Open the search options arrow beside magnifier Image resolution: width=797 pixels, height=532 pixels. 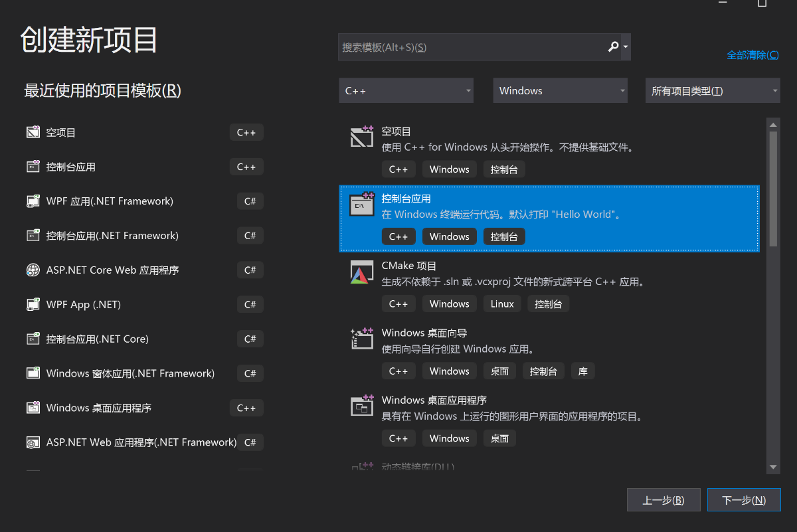[626, 48]
